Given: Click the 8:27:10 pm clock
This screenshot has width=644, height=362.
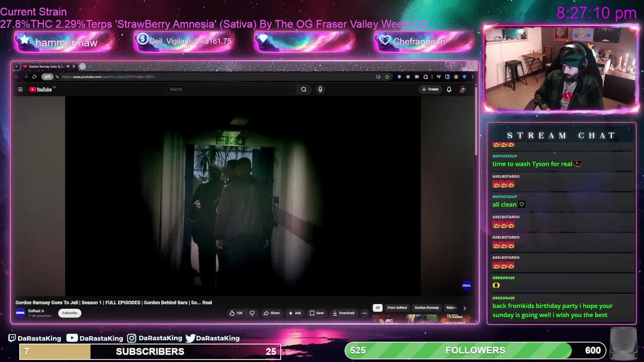Looking at the screenshot, I should click(597, 13).
